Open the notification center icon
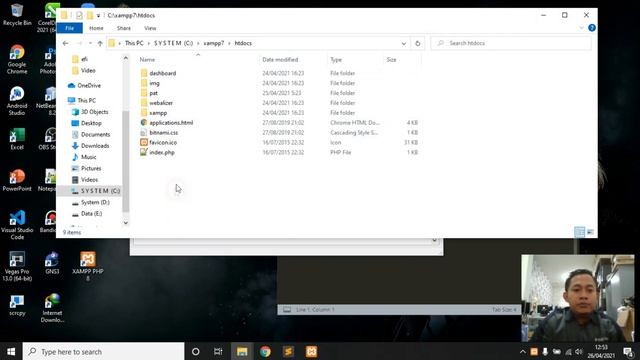This screenshot has width=640, height=360. [x=629, y=351]
